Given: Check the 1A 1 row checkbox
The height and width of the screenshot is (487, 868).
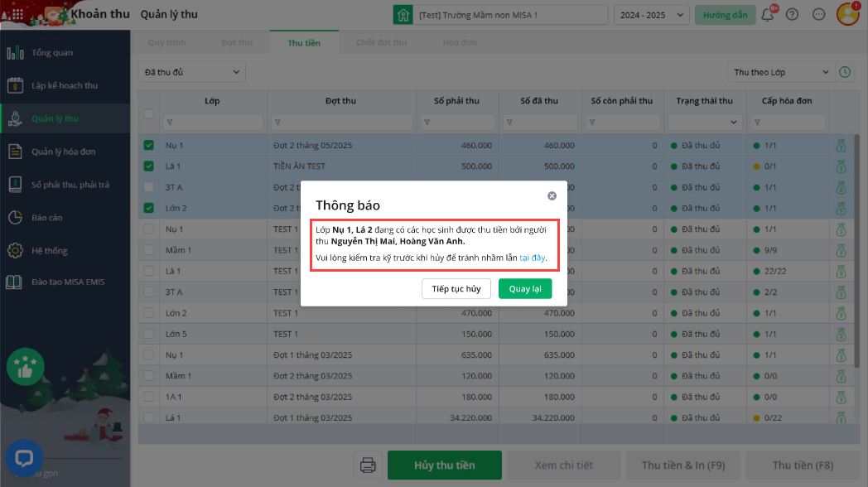Looking at the screenshot, I should click(x=148, y=397).
